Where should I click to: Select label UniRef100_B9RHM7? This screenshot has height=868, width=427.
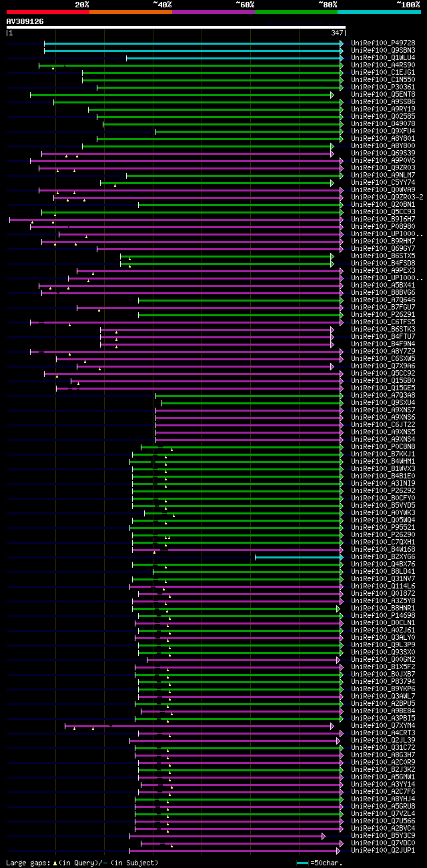(x=383, y=242)
